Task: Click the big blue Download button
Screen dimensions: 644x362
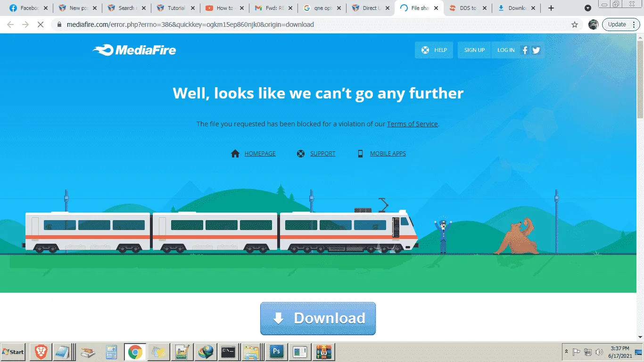Action: click(x=318, y=319)
